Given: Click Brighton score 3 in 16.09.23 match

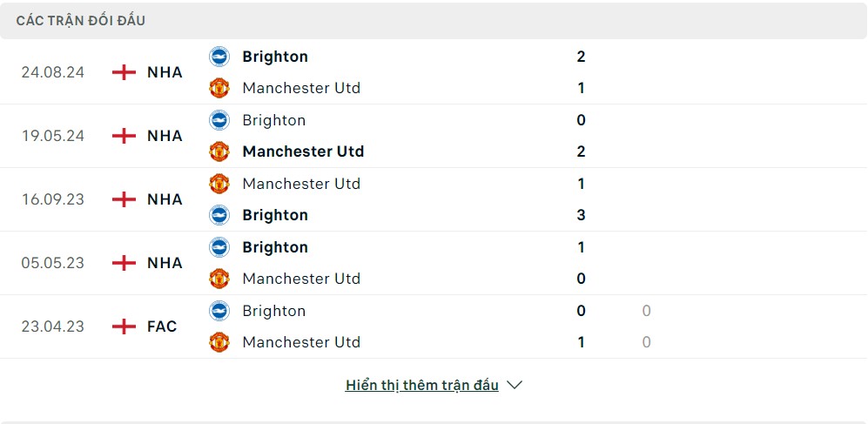Looking at the screenshot, I should (581, 215).
